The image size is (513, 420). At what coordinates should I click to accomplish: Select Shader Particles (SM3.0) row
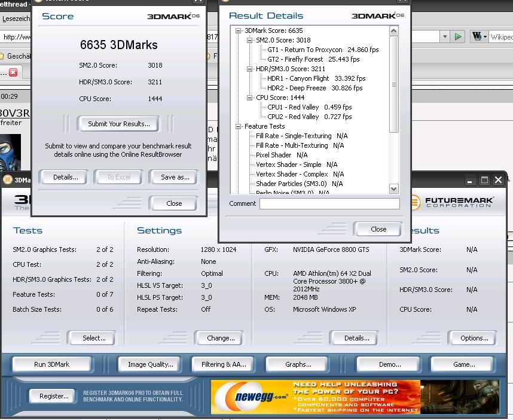[x=299, y=184]
